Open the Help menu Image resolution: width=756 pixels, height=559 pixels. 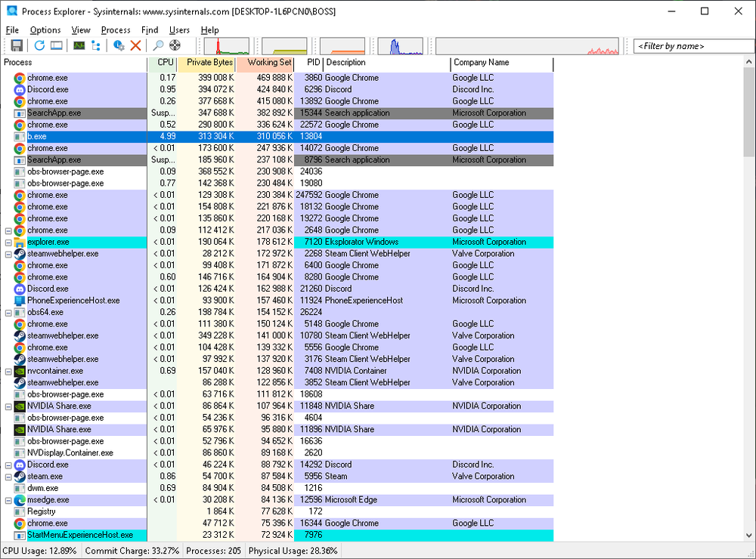click(x=209, y=30)
